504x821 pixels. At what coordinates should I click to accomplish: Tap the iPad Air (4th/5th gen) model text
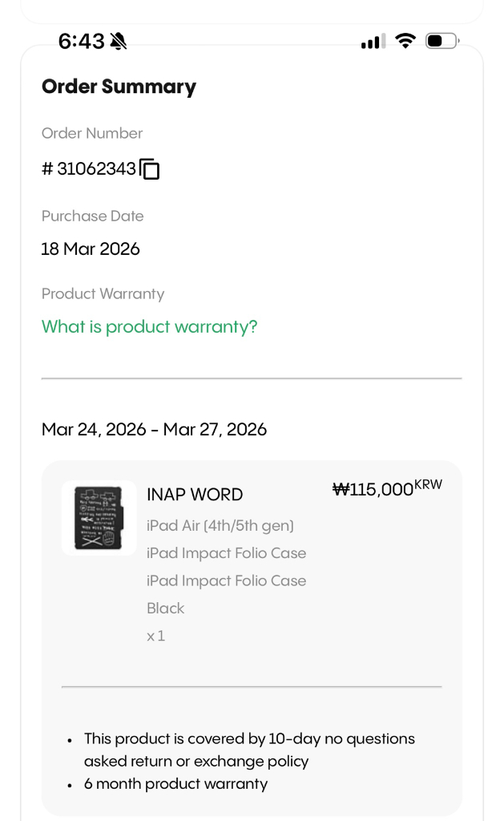[x=220, y=526]
